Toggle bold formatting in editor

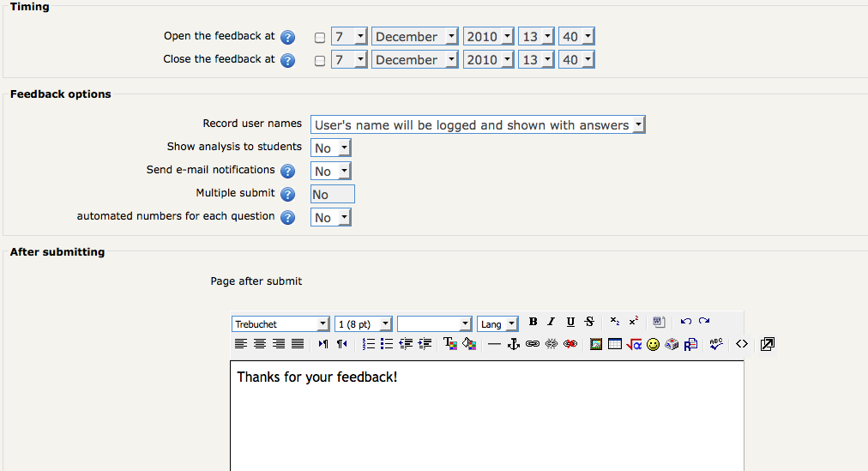point(533,322)
